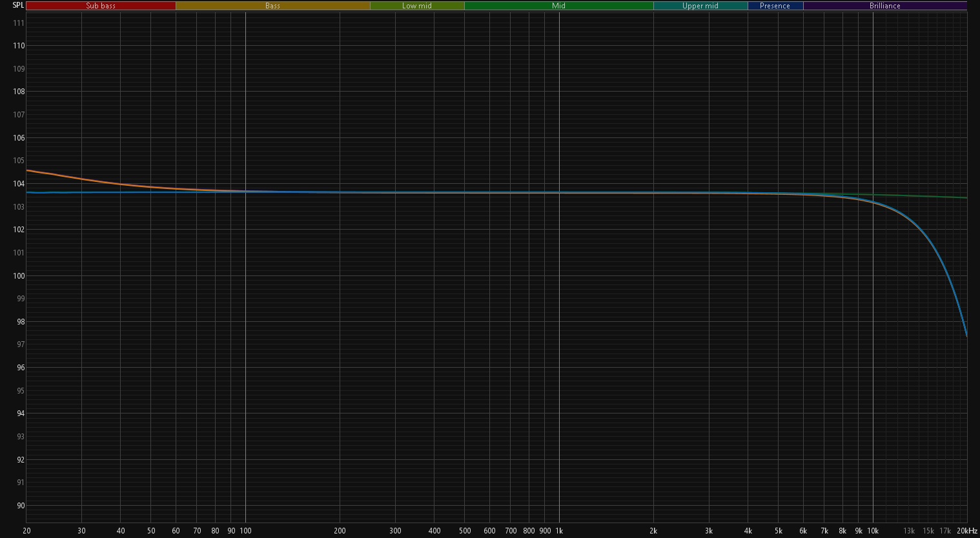Screen dimensions: 980x538
Task: Click the 5k frequency axis label
Action: tap(778, 531)
